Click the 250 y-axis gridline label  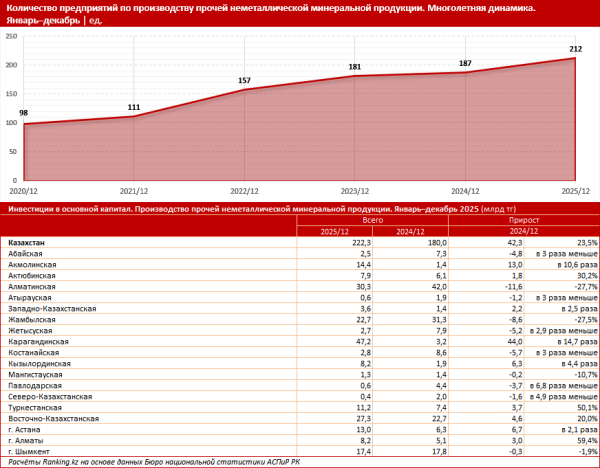pos(12,36)
